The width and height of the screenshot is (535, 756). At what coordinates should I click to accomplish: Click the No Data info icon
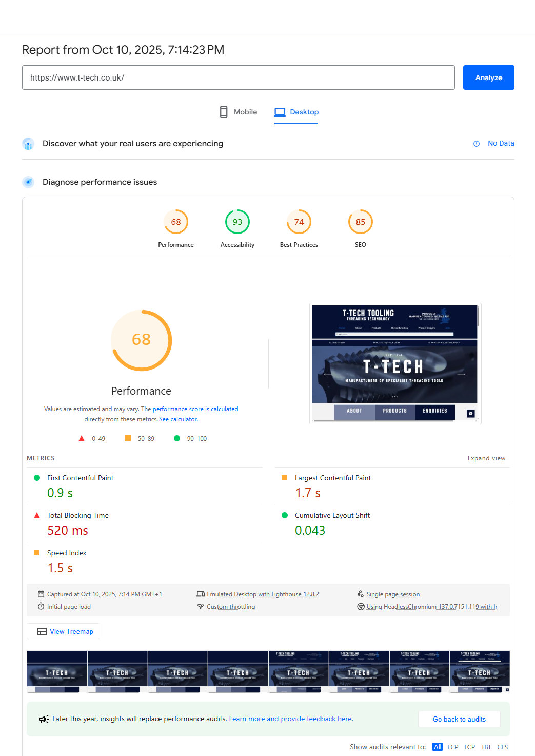477,144
